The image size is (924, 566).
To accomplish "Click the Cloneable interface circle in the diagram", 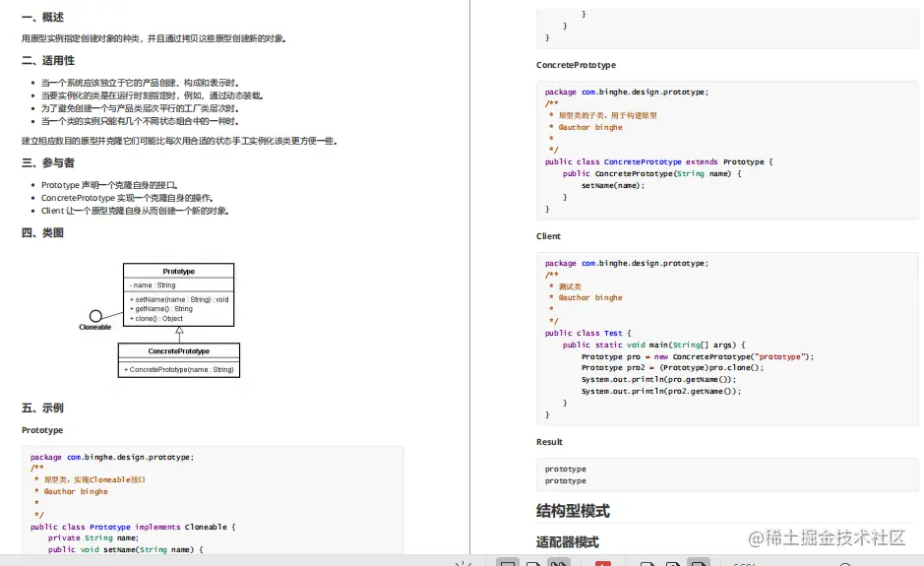I will pyautogui.click(x=95, y=316).
